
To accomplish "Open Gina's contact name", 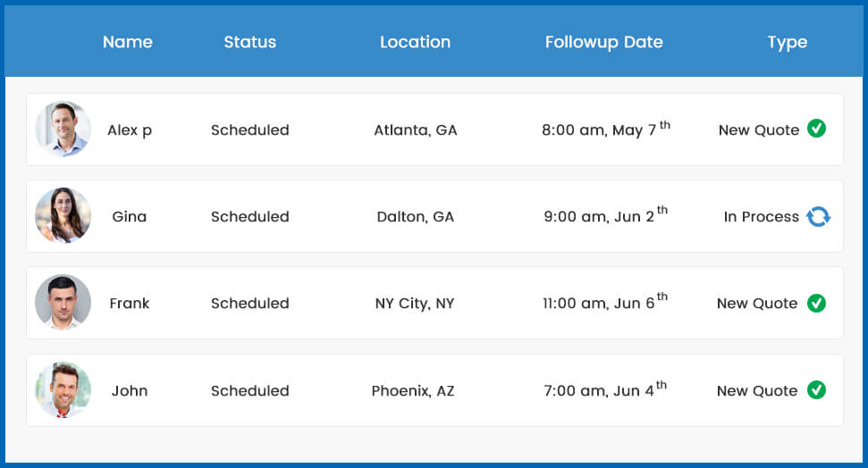I will 130,217.
